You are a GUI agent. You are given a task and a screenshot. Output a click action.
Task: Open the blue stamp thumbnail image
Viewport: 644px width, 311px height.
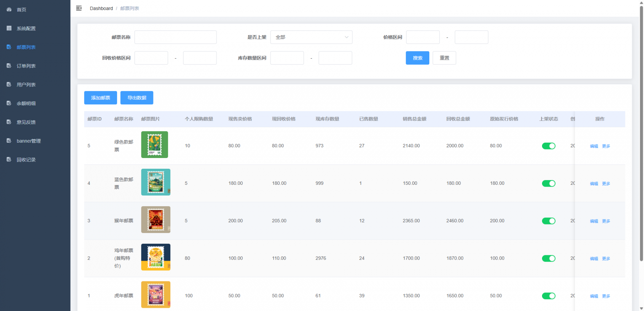coord(156,182)
